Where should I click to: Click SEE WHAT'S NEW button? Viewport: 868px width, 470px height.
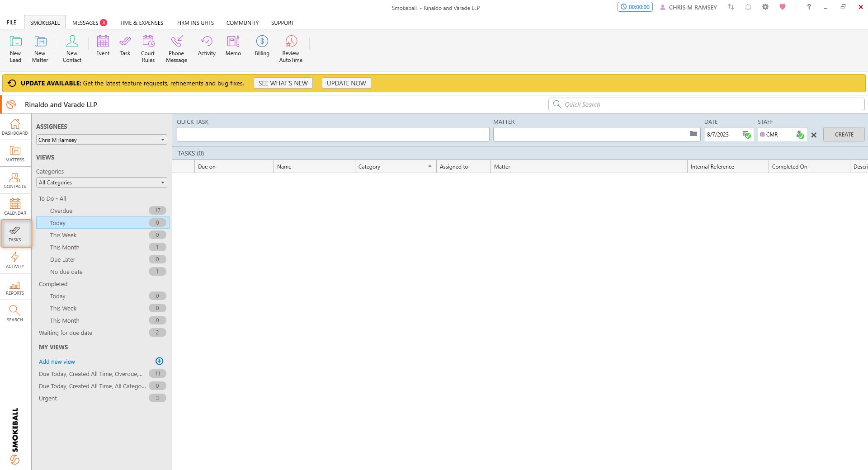click(x=283, y=83)
